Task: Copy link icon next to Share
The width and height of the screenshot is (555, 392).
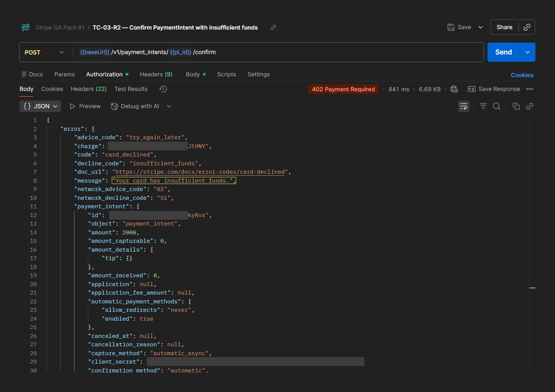Action: pyautogui.click(x=527, y=27)
